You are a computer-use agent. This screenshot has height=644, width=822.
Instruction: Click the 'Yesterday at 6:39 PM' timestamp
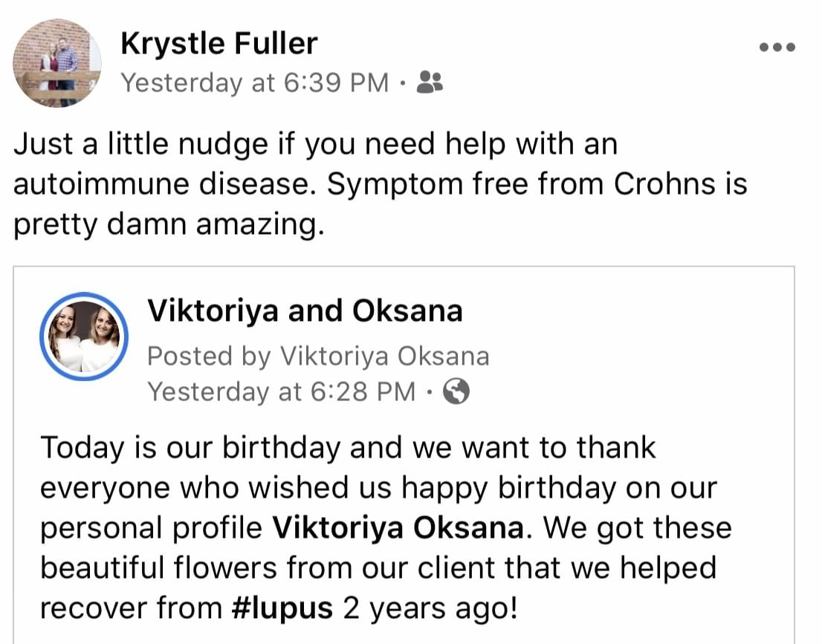pos(255,82)
